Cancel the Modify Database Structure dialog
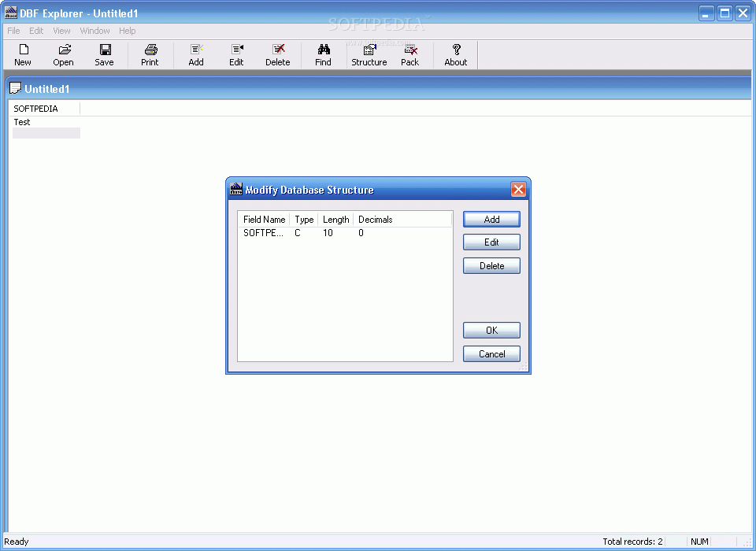 click(x=491, y=354)
